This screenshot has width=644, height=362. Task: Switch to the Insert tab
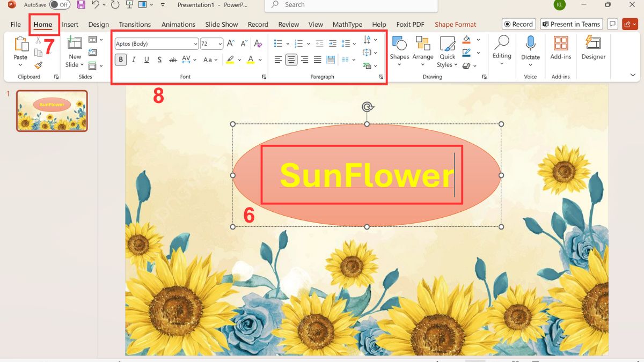(70, 24)
